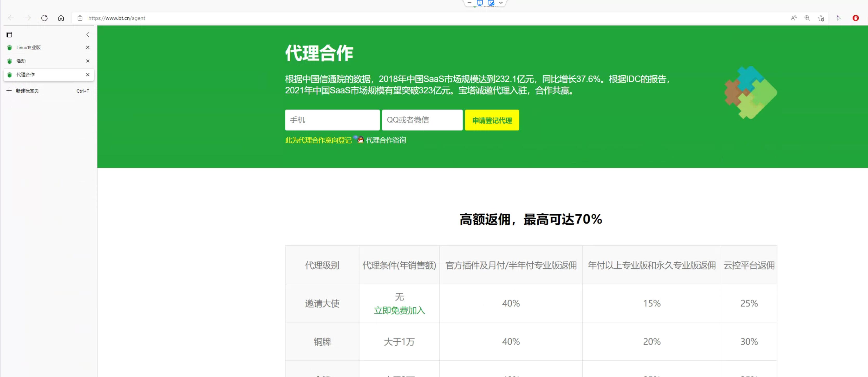Click the browser back arrow
Image resolution: width=868 pixels, height=377 pixels.
click(11, 18)
